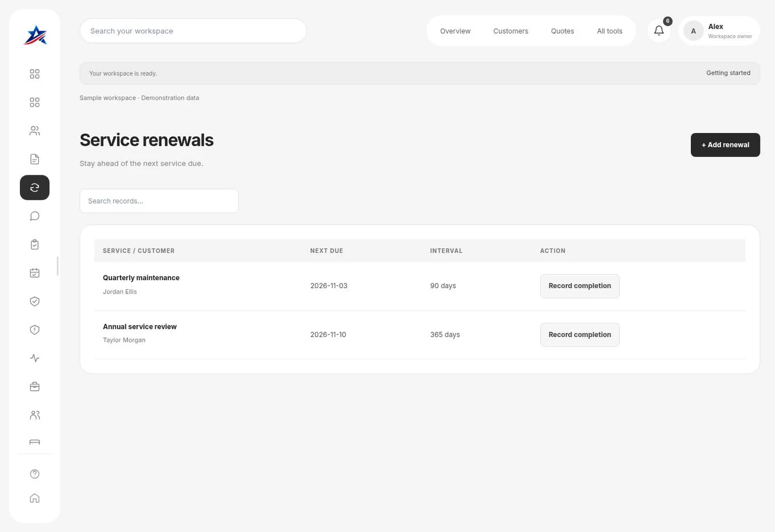775x532 pixels.
Task: Open the clipboard checklist icon in sidebar
Action: (x=35, y=245)
